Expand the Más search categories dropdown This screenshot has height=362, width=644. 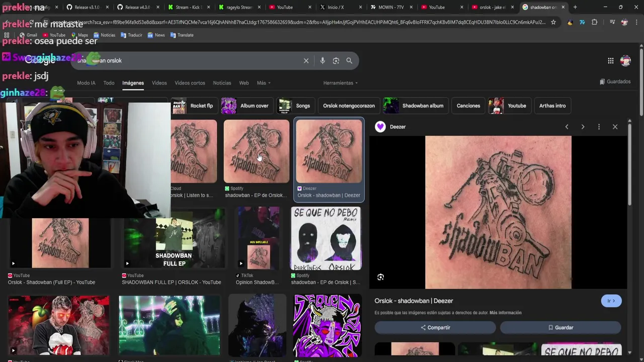[264, 83]
